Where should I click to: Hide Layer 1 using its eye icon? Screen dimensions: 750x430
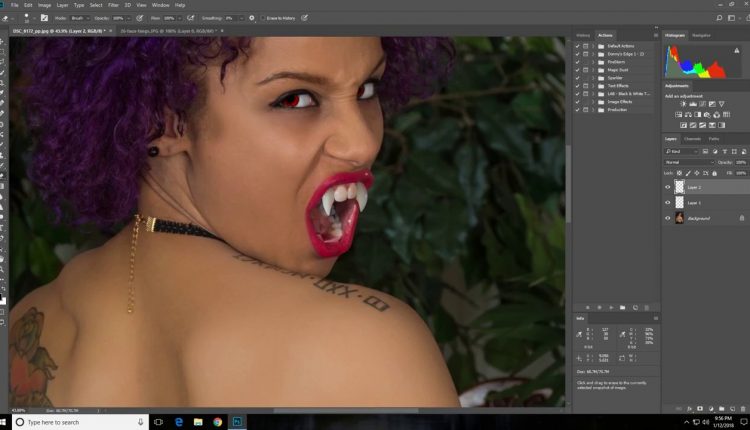pos(668,203)
